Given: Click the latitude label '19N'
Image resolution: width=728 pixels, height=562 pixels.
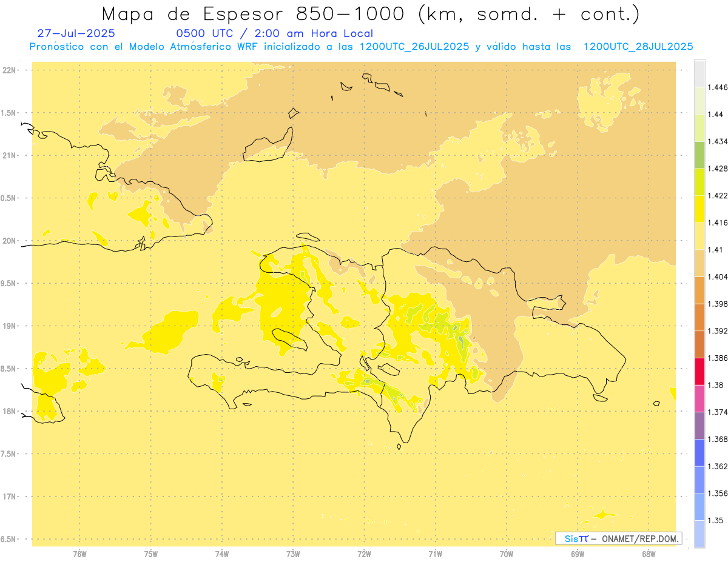Looking at the screenshot, I should 10,326.
